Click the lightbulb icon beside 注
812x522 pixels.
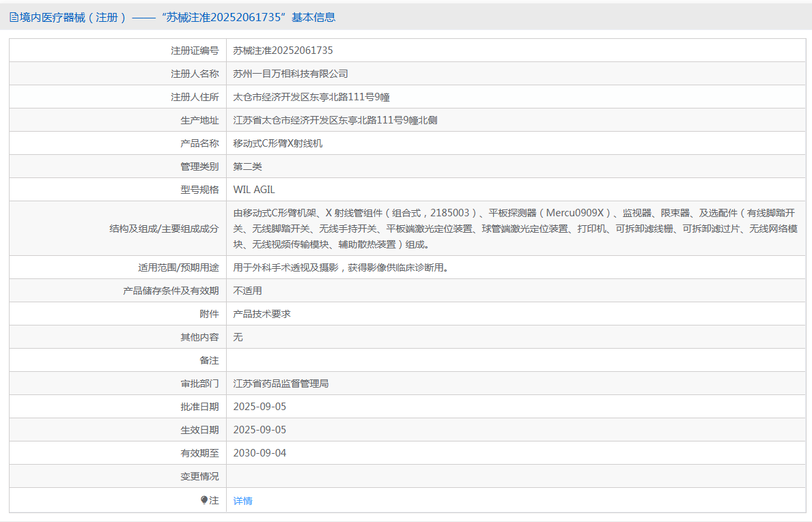[x=204, y=500]
